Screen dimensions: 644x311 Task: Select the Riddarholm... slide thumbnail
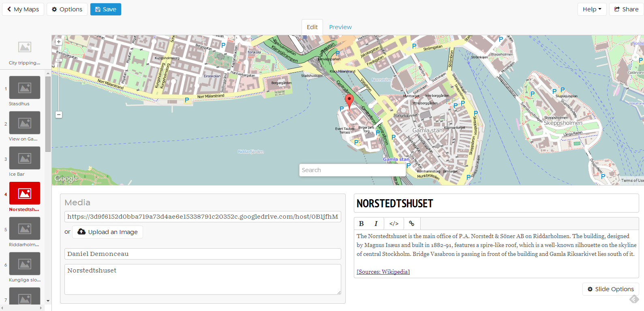[25, 228]
